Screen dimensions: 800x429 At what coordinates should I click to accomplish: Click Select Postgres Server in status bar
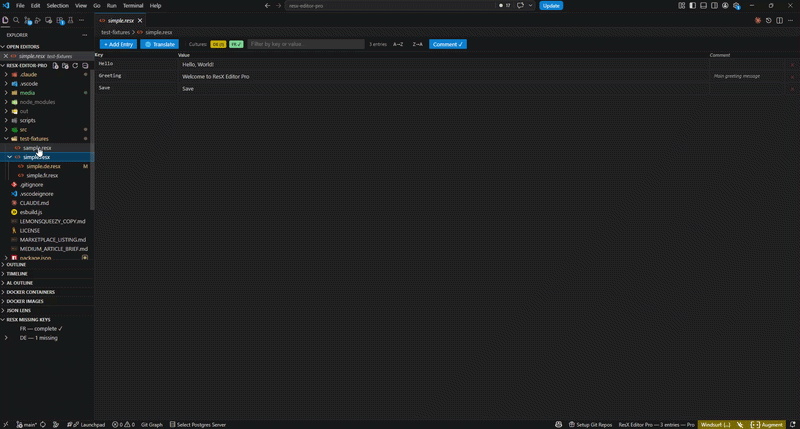point(197,424)
